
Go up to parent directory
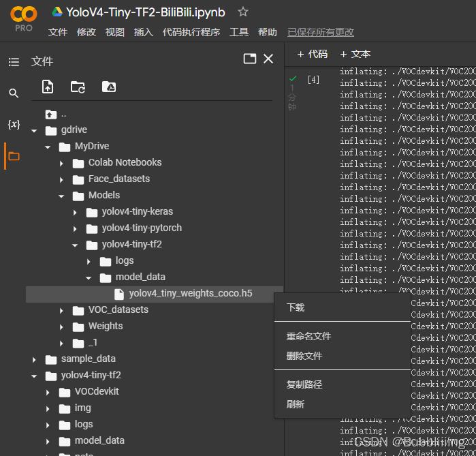click(51, 115)
